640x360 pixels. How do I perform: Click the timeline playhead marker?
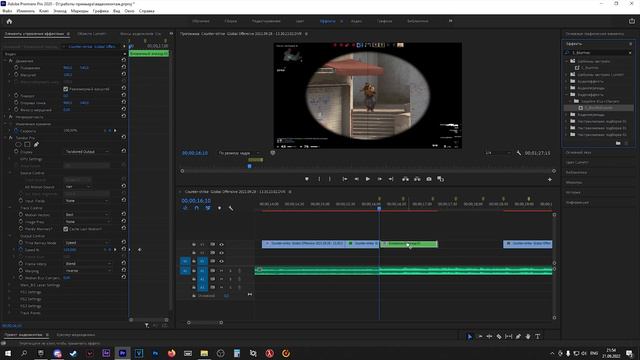[379, 209]
